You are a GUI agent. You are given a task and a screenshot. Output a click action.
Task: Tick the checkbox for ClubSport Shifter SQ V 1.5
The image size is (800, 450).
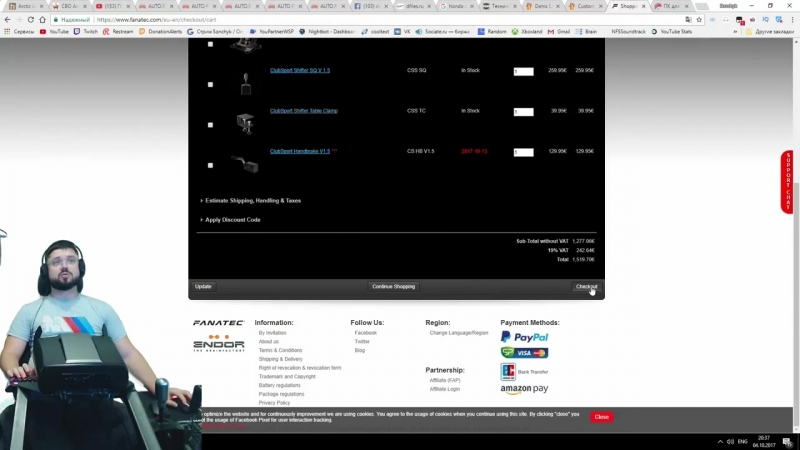[210, 85]
